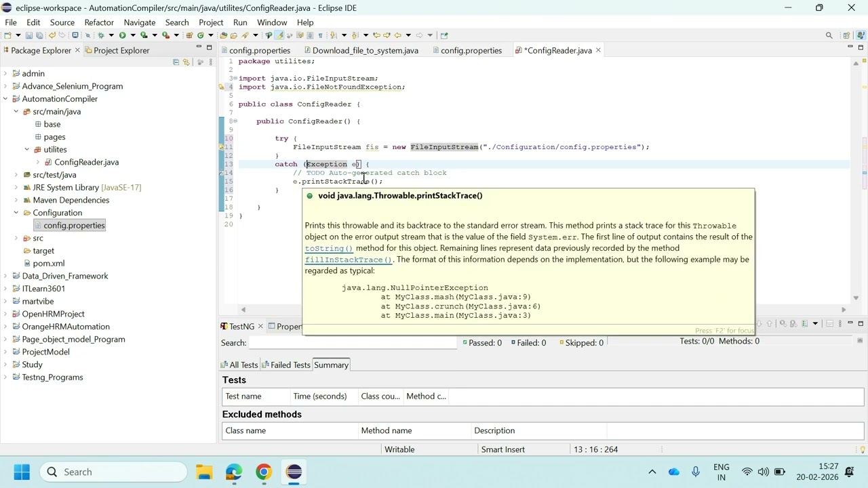Click the Open Perspective icon
The width and height of the screenshot is (868, 488).
[846, 35]
